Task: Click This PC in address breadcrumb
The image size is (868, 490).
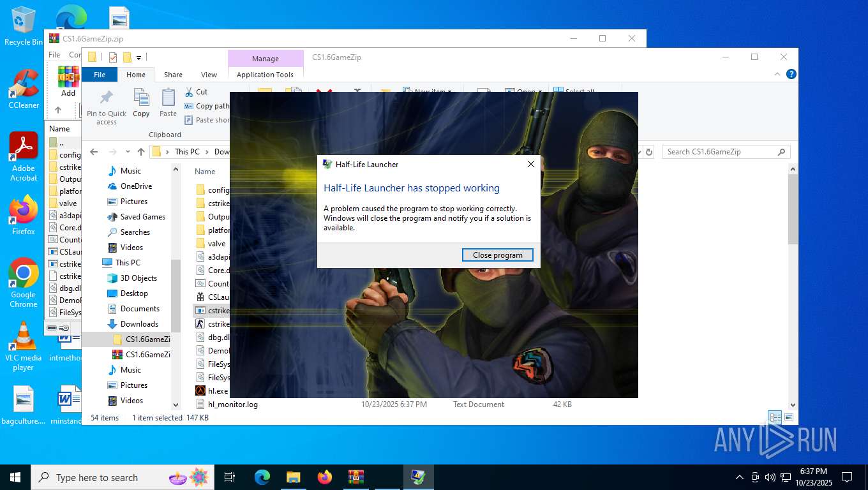Action: [187, 152]
